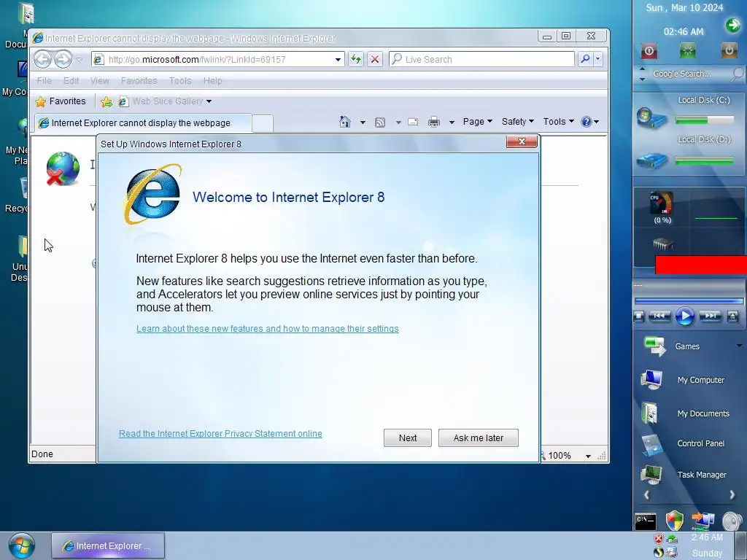Click the Google Search box in sidebar

[x=690, y=74]
